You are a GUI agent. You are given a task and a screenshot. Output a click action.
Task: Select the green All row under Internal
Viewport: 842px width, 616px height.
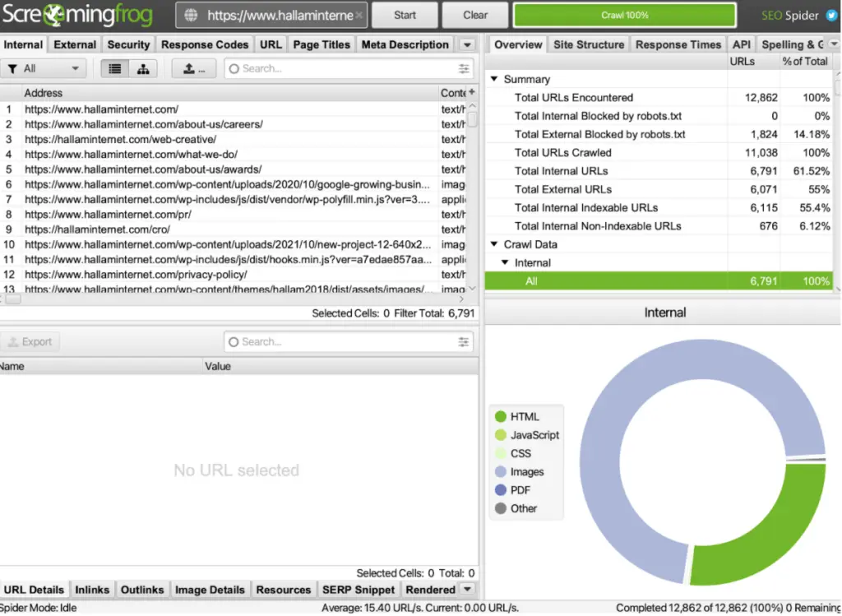659,281
